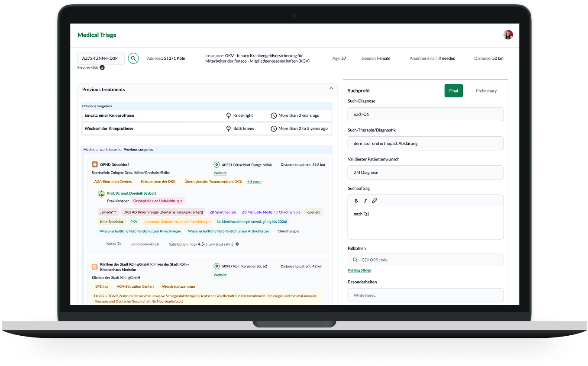Open Website link for OPND Düsseldorf
The width and height of the screenshot is (588, 366).
tap(220, 173)
